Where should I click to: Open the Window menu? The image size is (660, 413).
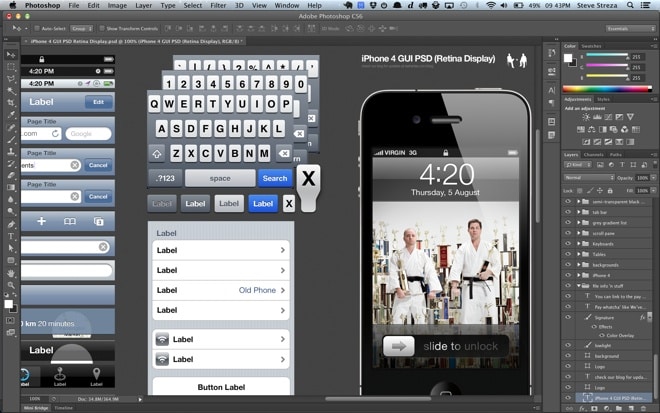[x=287, y=5]
